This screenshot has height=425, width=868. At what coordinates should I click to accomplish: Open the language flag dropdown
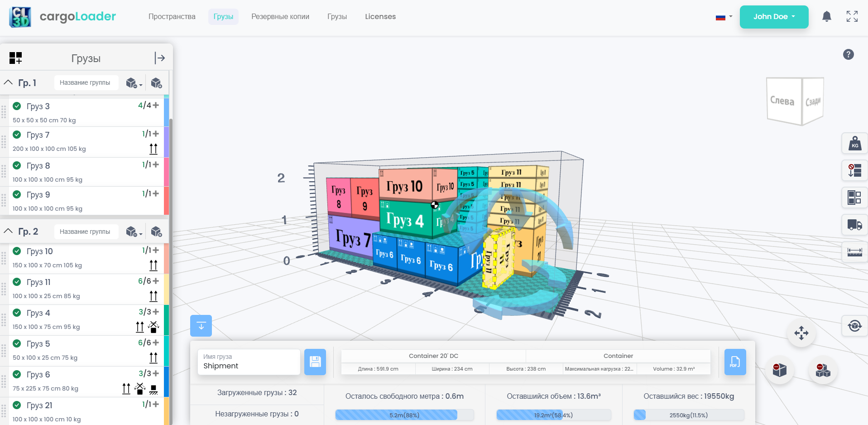point(723,16)
